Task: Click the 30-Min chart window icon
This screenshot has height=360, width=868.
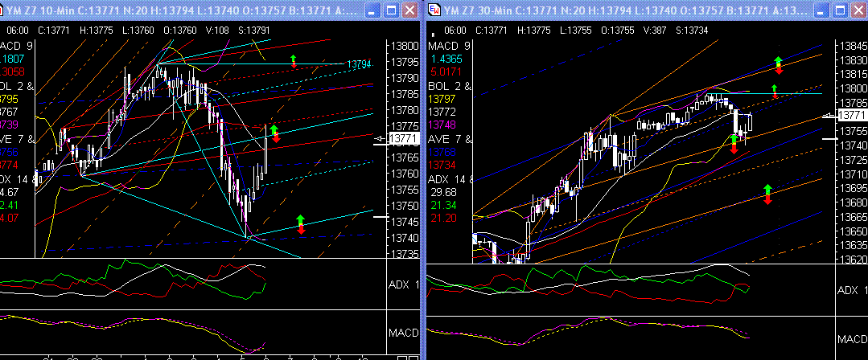Action: pyautogui.click(x=434, y=10)
